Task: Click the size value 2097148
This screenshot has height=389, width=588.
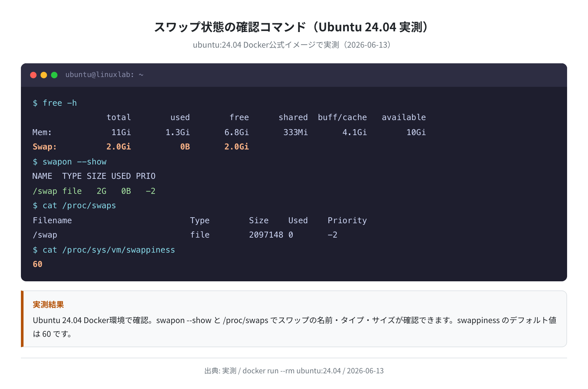Action: pos(266,235)
